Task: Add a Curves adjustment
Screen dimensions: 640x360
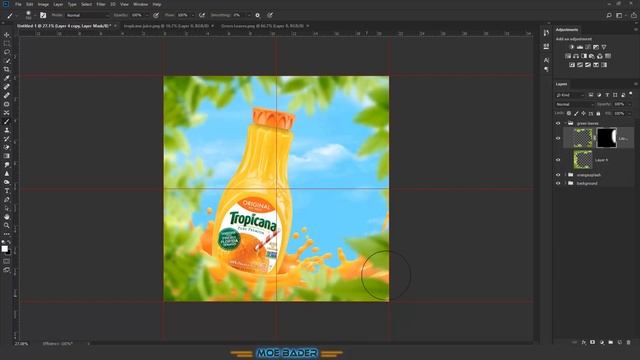Action: pos(588,47)
